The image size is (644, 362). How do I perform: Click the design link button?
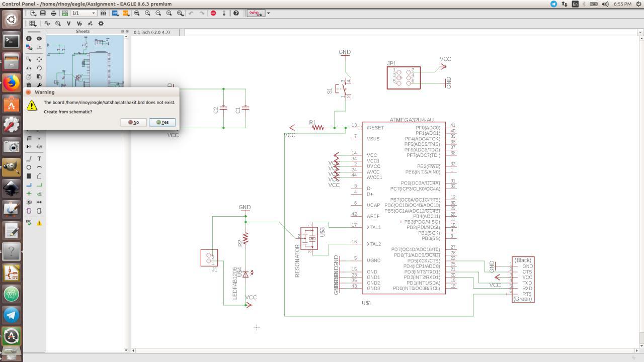coord(256,13)
